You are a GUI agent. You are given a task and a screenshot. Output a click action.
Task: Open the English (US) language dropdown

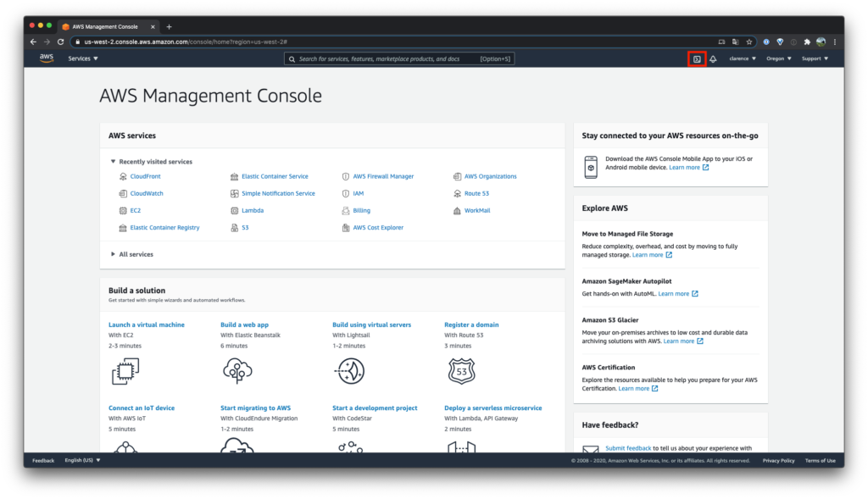coord(82,460)
